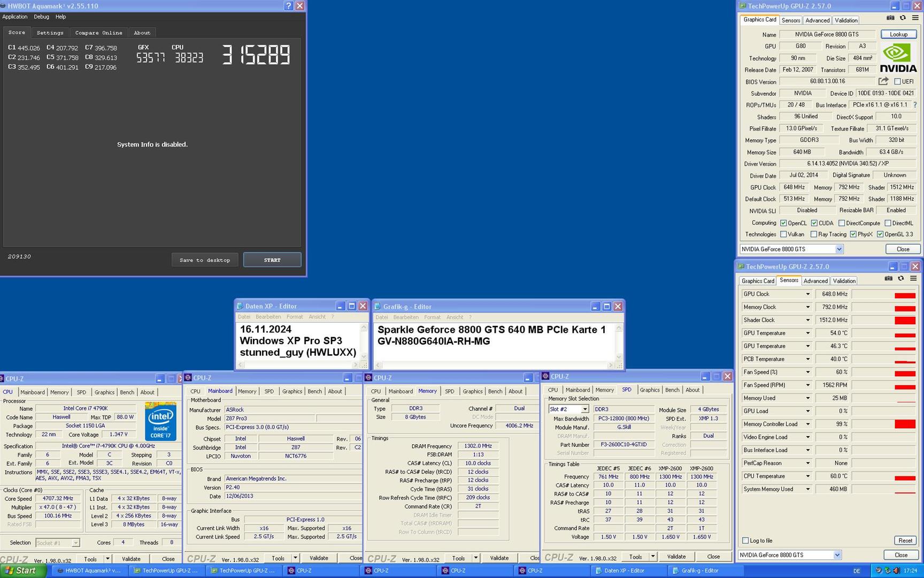924x578 pixels.
Task: Open the Tools dropdown arrow in SPD CPU-Z window
Action: coord(652,557)
